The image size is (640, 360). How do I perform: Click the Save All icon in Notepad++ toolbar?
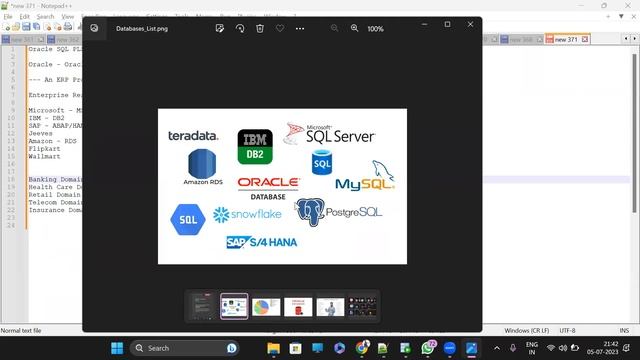(37, 27)
